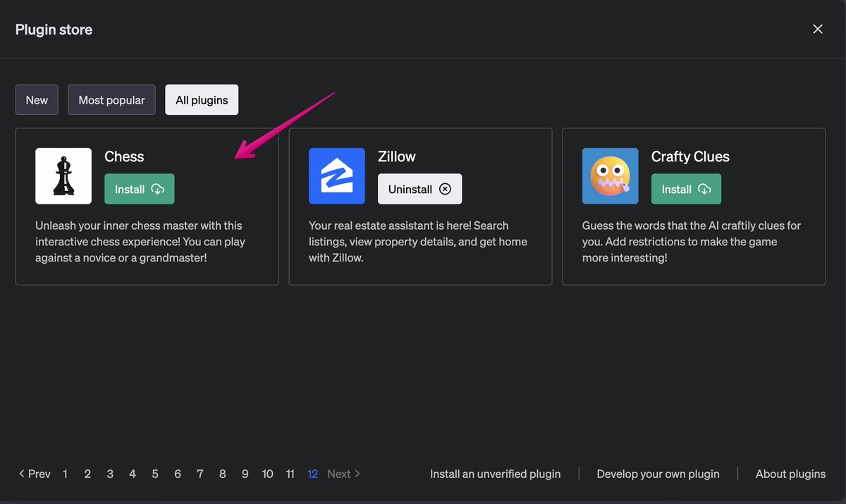Viewport: 846px width, 504px height.
Task: Click the Crafty Clues description text
Action: pos(692,242)
